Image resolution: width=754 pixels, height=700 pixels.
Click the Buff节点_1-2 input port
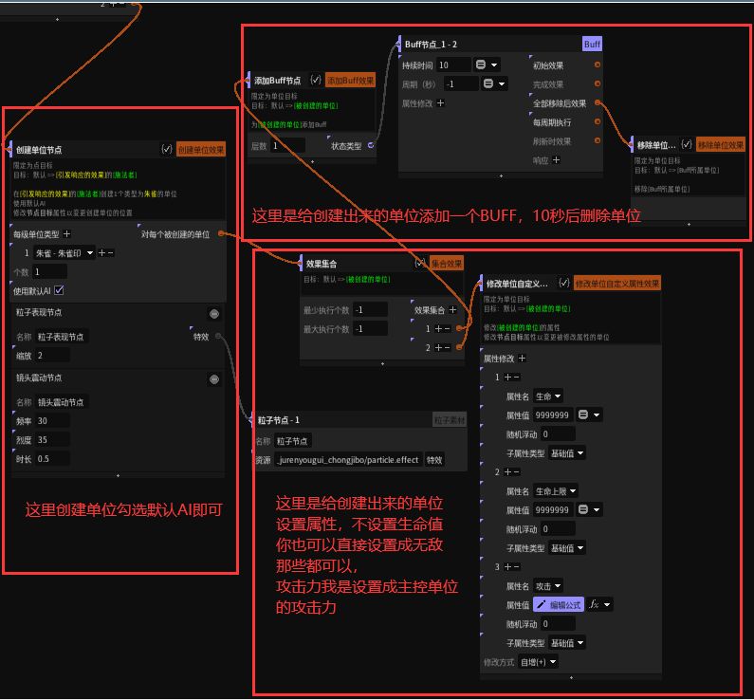(x=399, y=44)
